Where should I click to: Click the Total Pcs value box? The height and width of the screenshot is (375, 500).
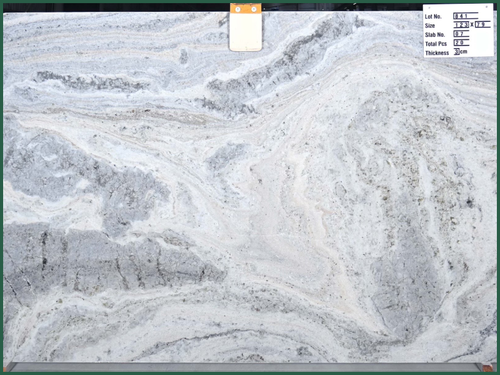461,43
